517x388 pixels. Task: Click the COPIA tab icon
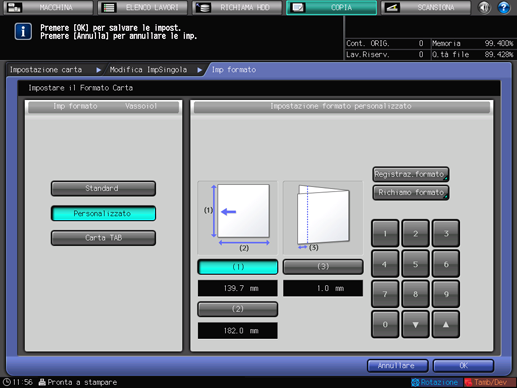[x=297, y=7]
